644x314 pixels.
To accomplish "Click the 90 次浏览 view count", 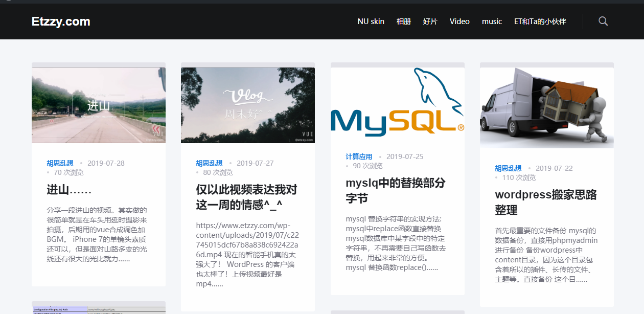I will [x=367, y=166].
